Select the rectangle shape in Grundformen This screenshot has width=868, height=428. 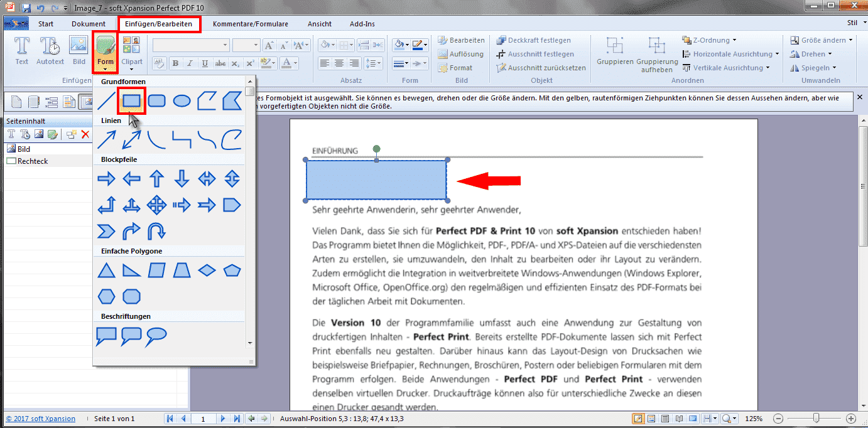[131, 100]
